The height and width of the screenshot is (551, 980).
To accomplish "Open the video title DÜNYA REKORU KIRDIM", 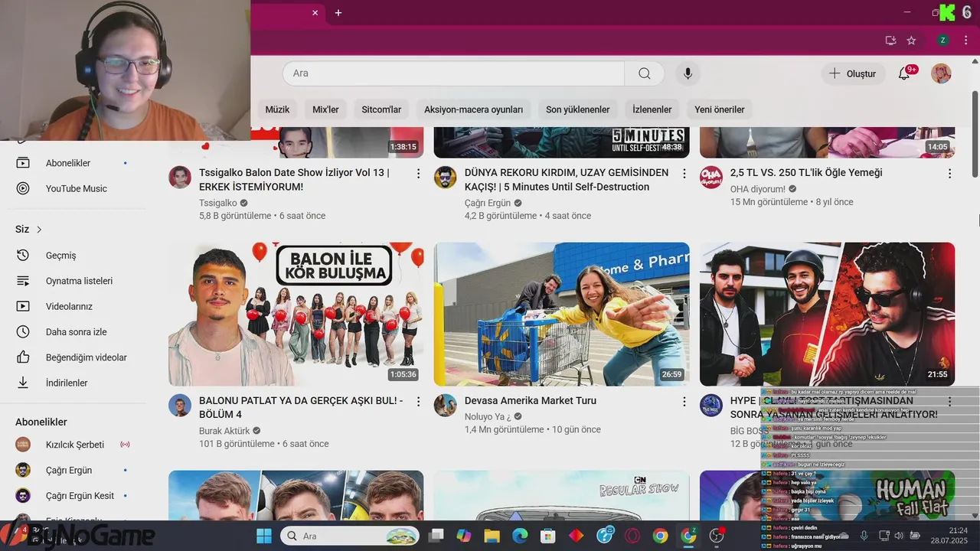I will coord(567,180).
